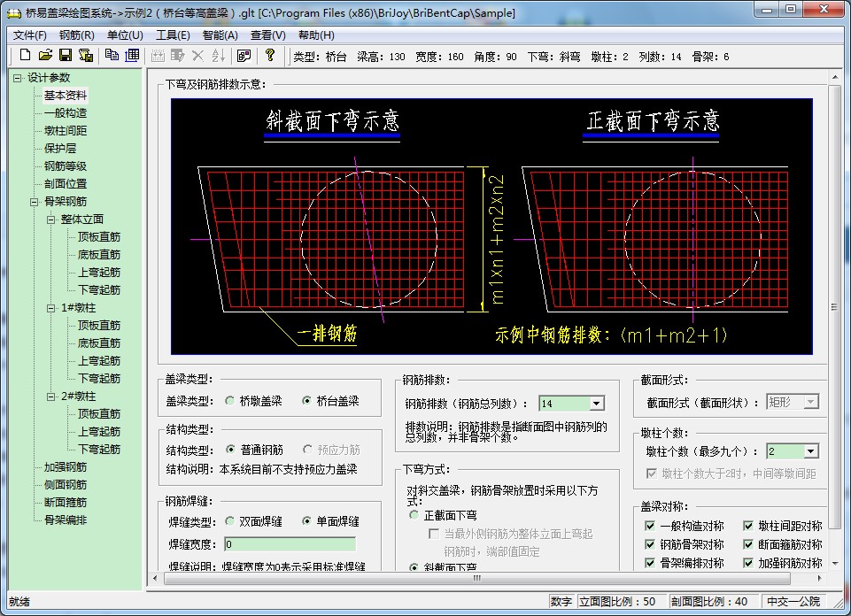Viewport: 851px width, 616px height.
Task: Click the 焊缝宽度 input field
Action: click(289, 544)
